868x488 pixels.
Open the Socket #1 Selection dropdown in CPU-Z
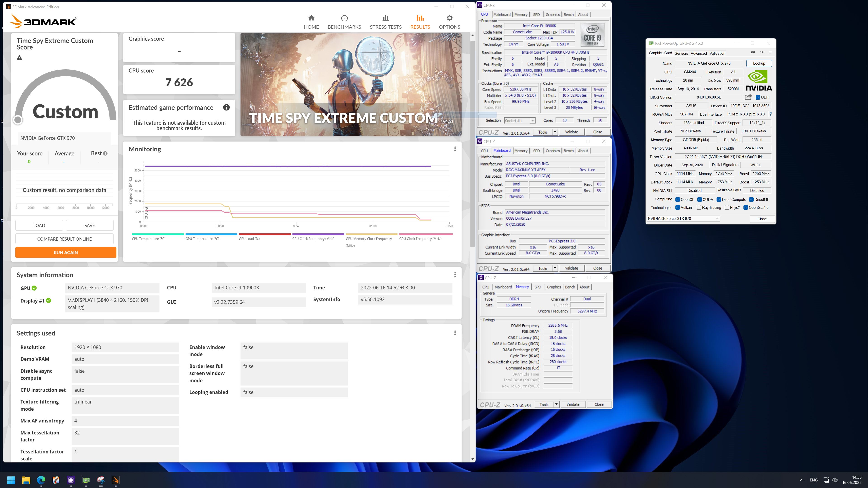tap(519, 121)
